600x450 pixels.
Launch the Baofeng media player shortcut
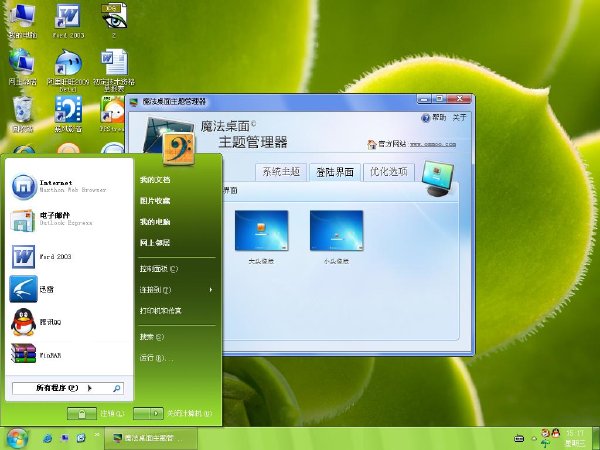[x=68, y=114]
